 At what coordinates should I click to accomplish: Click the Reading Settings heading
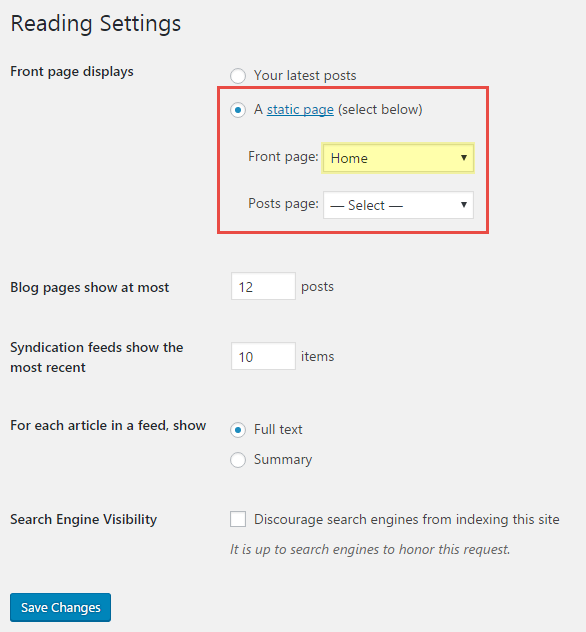[x=96, y=23]
